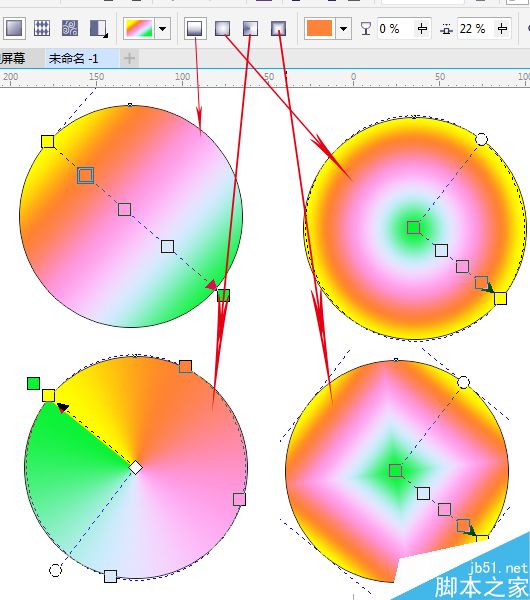Select green end node of linear gradient
This screenshot has height=600, width=530.
coord(223,295)
